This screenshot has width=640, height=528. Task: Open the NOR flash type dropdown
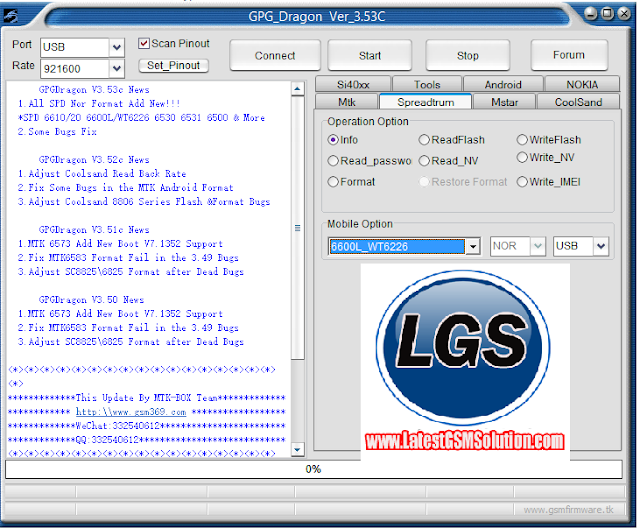(x=538, y=246)
